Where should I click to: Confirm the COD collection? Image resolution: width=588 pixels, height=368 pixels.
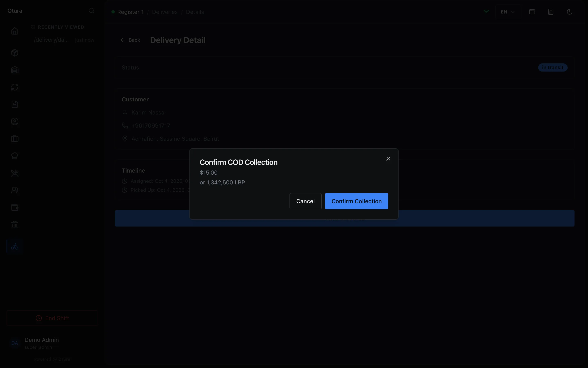[x=356, y=201]
